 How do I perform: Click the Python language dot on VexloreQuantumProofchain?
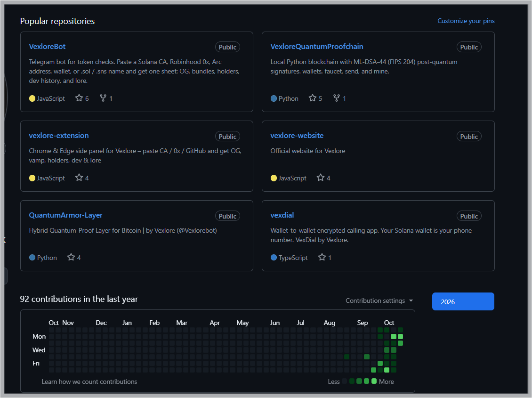point(274,98)
